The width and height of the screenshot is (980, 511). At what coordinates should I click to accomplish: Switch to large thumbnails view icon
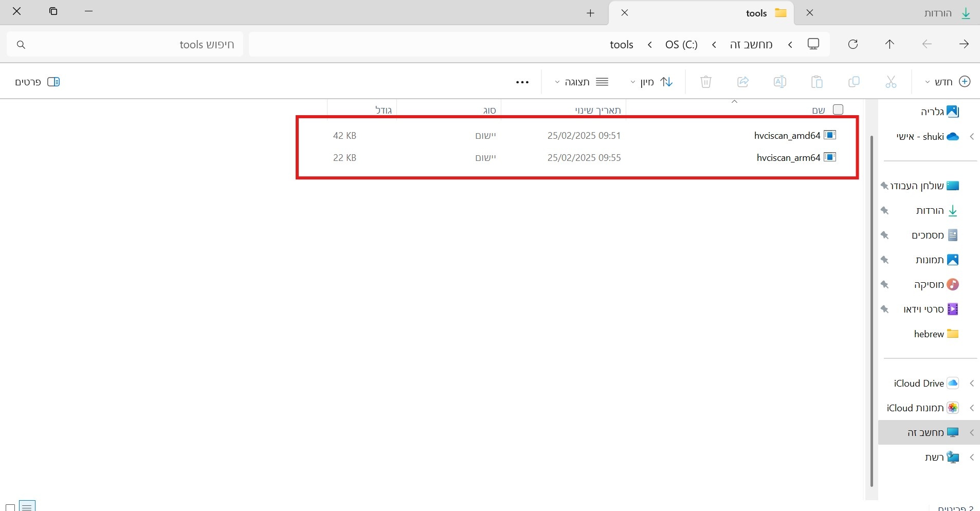pos(10,508)
